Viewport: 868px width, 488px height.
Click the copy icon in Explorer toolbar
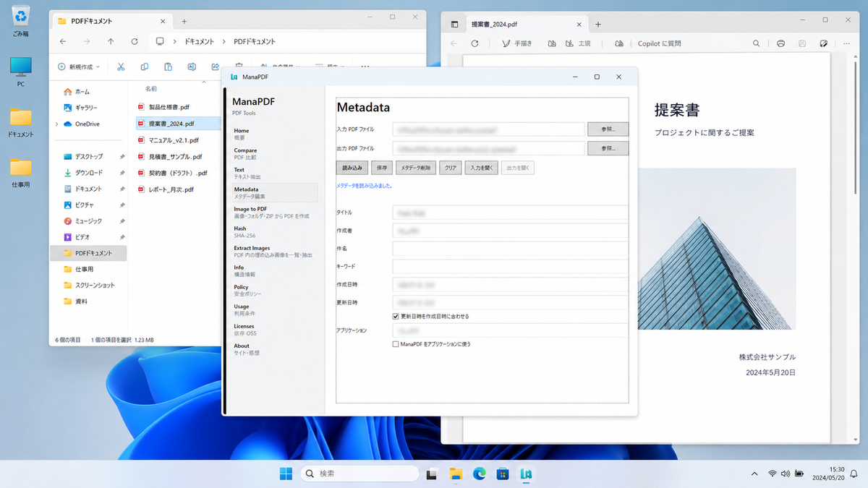point(145,67)
